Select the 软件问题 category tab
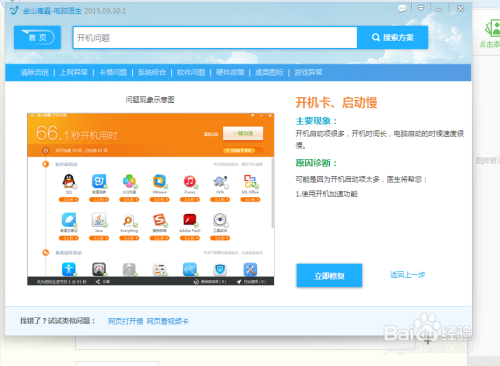The height and width of the screenshot is (366, 500). [191, 72]
